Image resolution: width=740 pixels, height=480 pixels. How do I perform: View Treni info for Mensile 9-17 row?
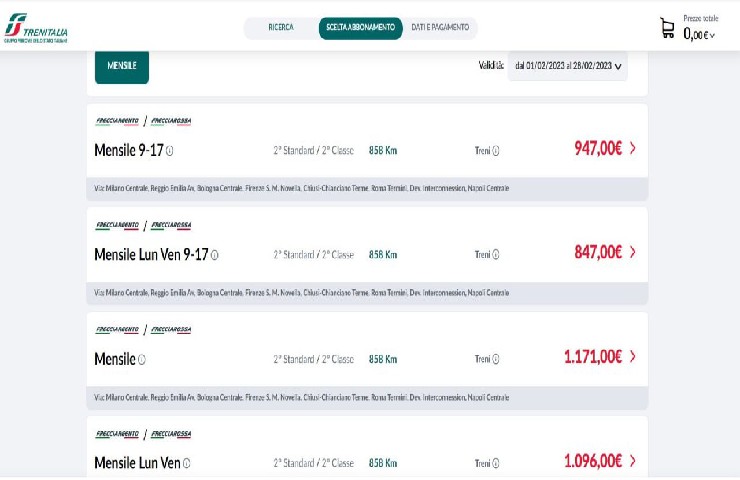(x=496, y=151)
